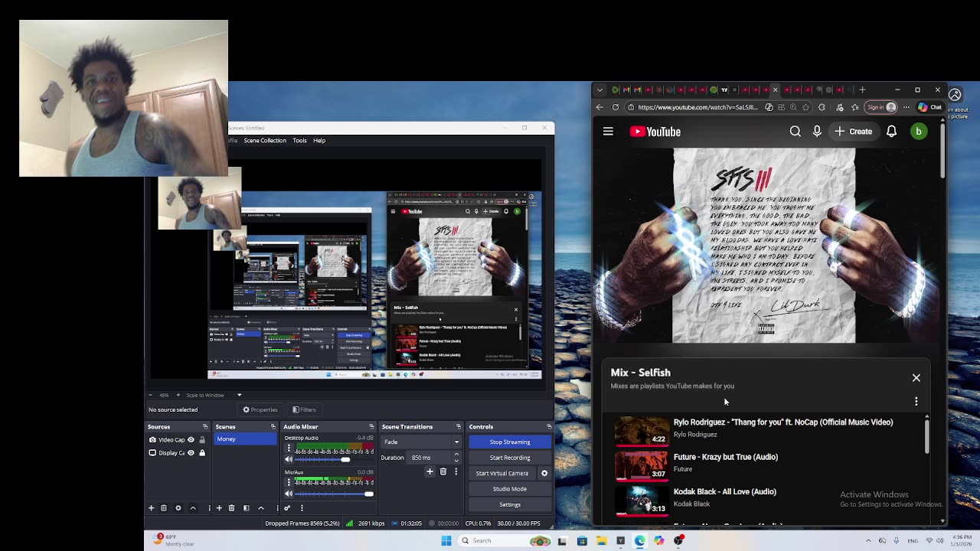Remove selected scene with trash icon
The image size is (980, 551).
(x=232, y=508)
